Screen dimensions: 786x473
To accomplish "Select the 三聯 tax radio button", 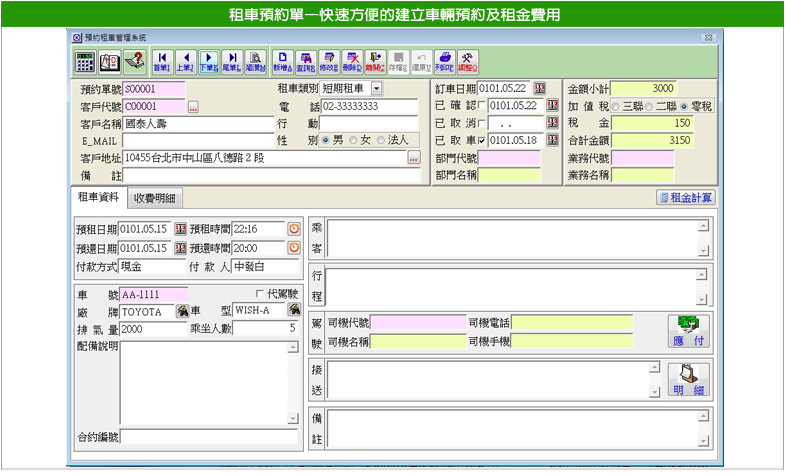I will tap(616, 106).
